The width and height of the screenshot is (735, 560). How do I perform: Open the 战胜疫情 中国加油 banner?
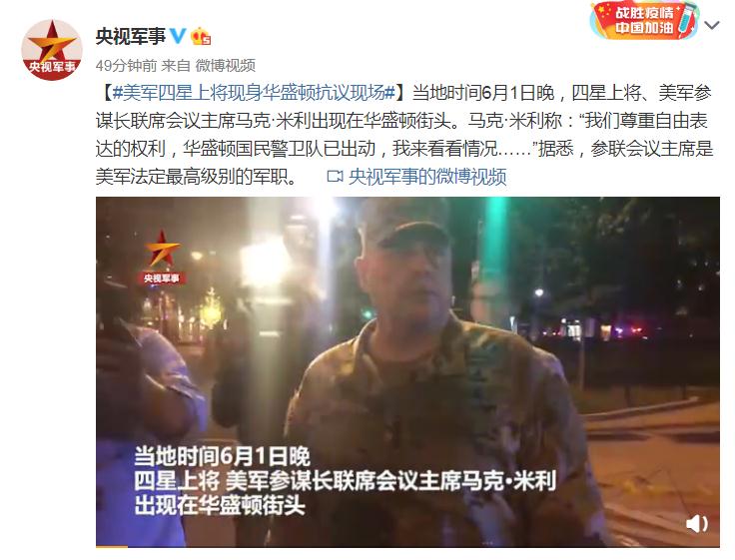click(644, 21)
